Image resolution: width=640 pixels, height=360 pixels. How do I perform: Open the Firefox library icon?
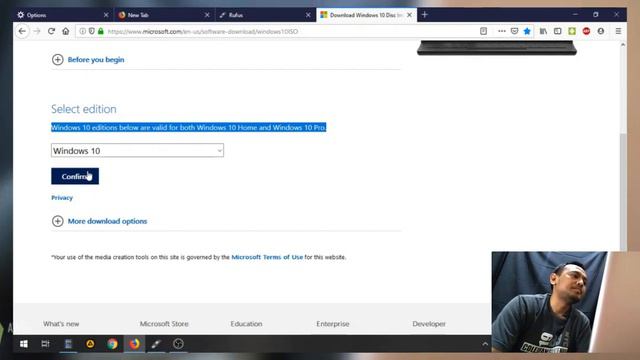pos(543,31)
